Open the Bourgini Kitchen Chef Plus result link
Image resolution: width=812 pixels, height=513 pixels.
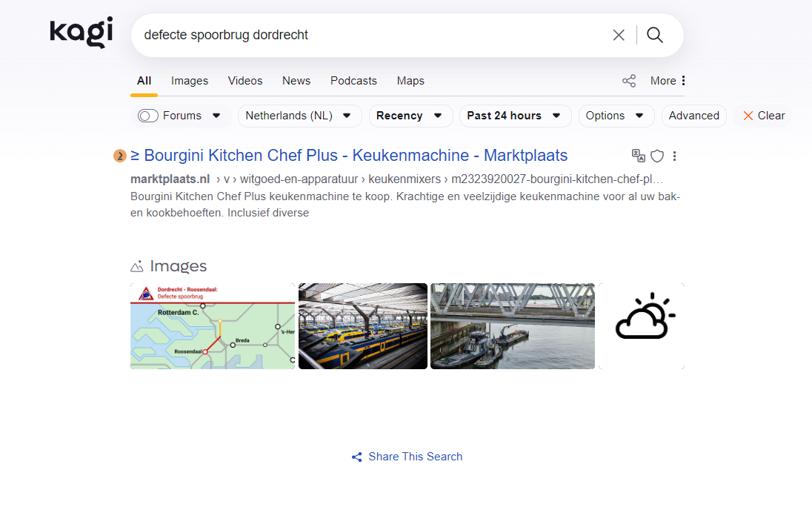click(349, 156)
